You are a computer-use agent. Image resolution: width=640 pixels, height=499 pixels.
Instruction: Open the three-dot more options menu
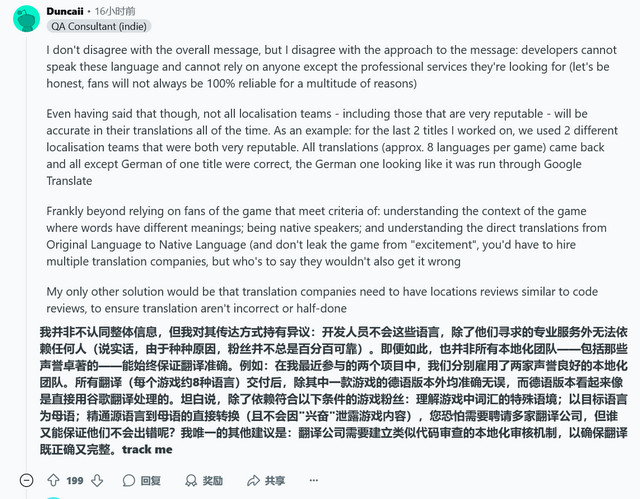click(313, 480)
